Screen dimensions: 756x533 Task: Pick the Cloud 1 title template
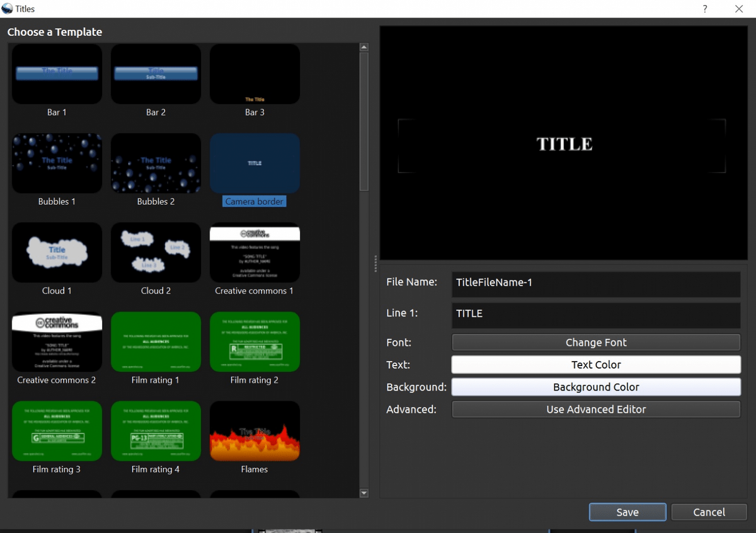(57, 252)
